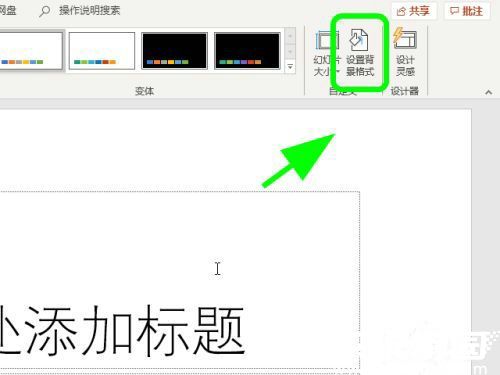The image size is (500, 375).
Task: Launch Design Ideas (设计灵感)
Action: tap(405, 53)
